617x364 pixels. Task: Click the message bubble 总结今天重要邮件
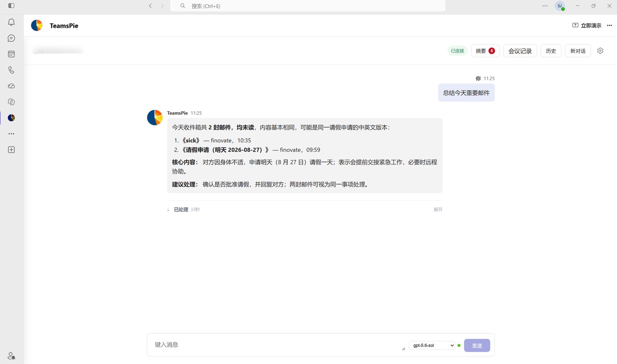click(x=466, y=93)
